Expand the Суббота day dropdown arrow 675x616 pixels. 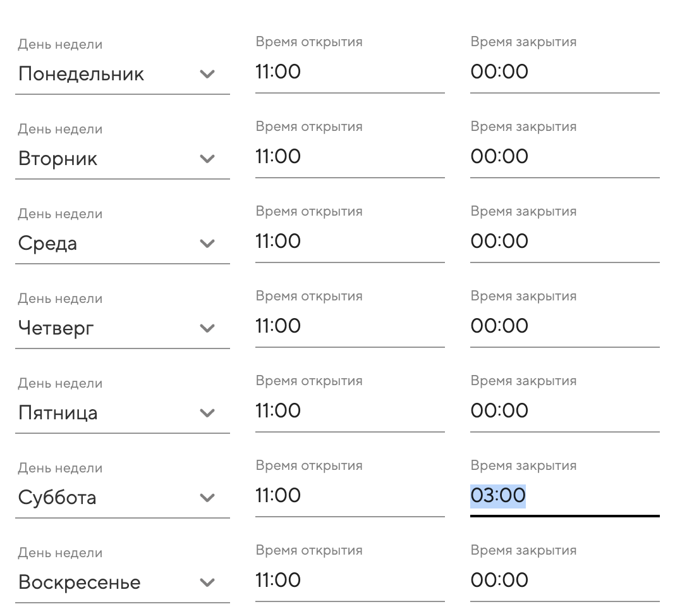207,498
